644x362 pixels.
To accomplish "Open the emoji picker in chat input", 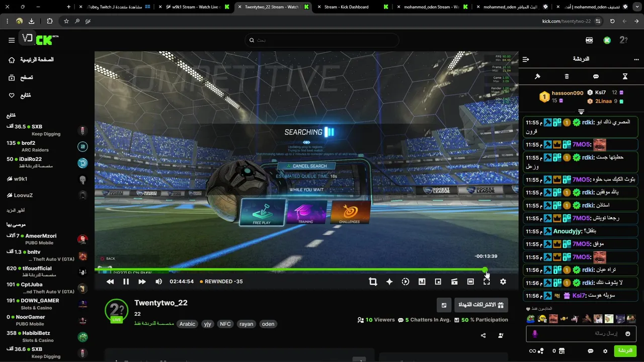I will [628, 333].
